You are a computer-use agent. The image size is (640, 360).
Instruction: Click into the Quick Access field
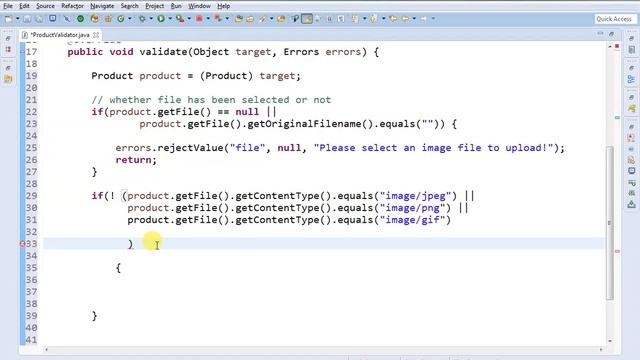pyautogui.click(x=615, y=19)
